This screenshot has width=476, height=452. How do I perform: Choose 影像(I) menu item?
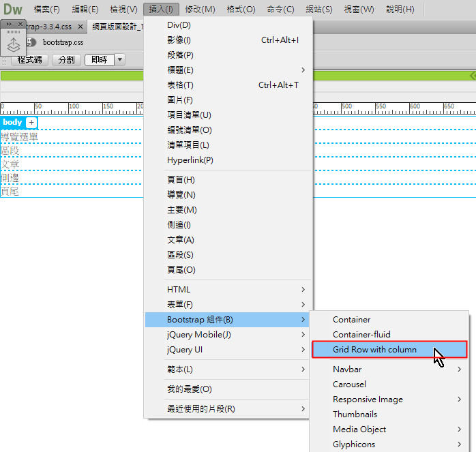click(228, 40)
